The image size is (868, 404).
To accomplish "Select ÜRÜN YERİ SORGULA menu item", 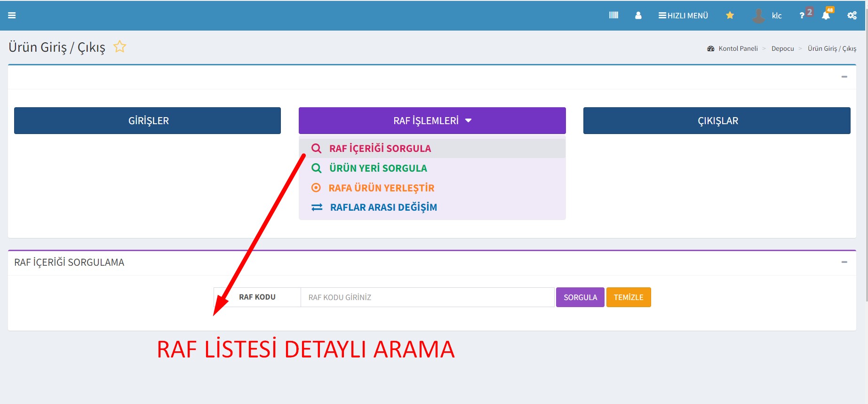I will (x=378, y=168).
